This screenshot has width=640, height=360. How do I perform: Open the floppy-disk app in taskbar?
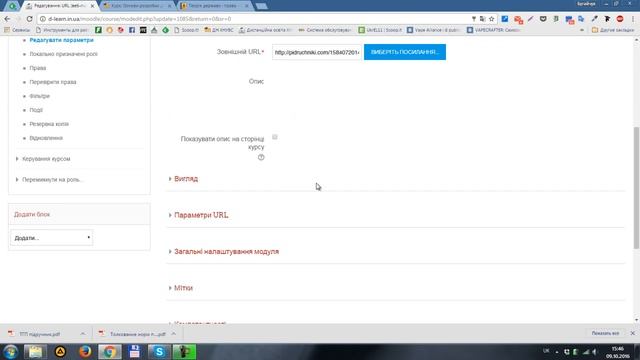pyautogui.click(x=134, y=351)
